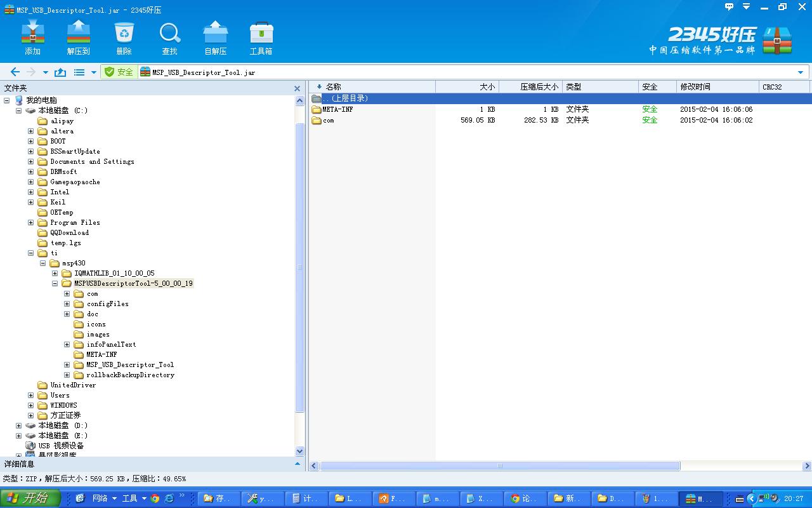This screenshot has width=812, height=508.
Task: Select the alipay folder in tree
Action: point(62,121)
